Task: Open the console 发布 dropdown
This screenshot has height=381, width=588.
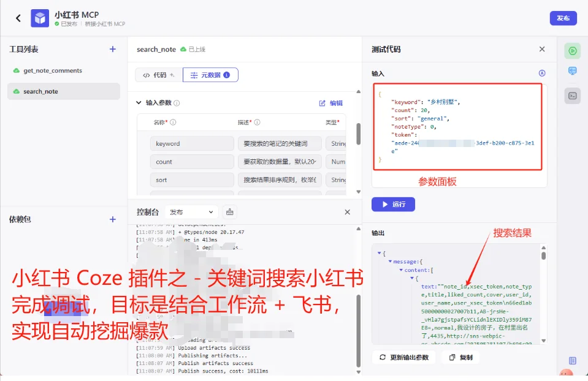Action: coord(191,212)
